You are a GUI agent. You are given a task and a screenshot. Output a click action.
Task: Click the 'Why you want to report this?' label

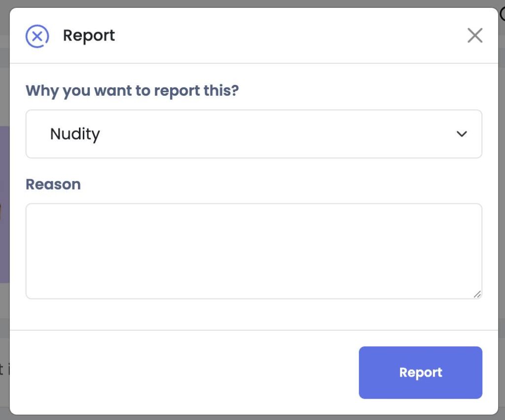pyautogui.click(x=132, y=91)
